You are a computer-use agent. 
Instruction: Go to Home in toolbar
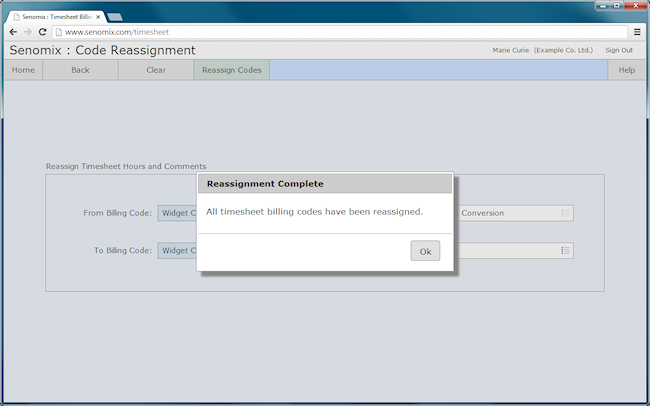pos(23,70)
